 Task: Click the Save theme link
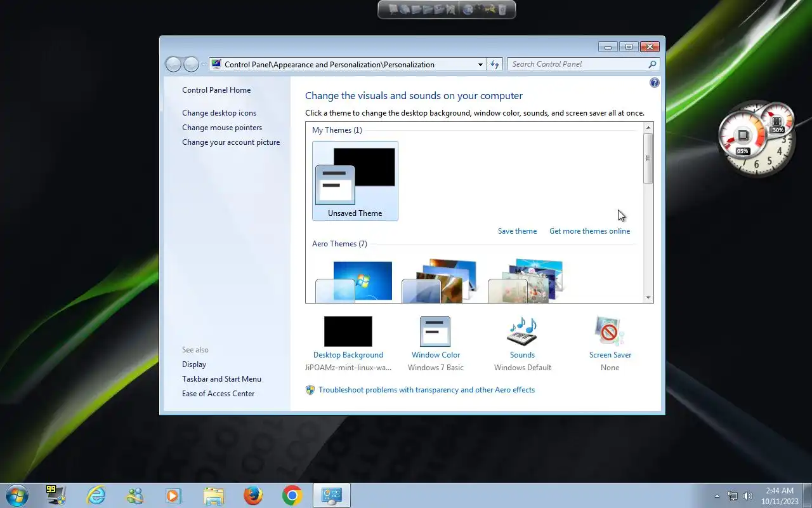point(517,231)
